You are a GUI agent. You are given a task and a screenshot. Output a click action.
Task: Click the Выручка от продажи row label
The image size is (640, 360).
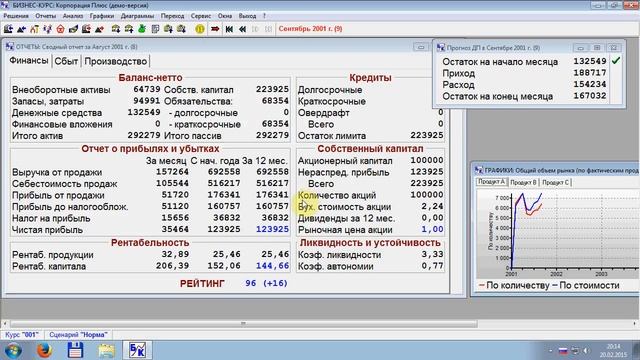[57, 172]
